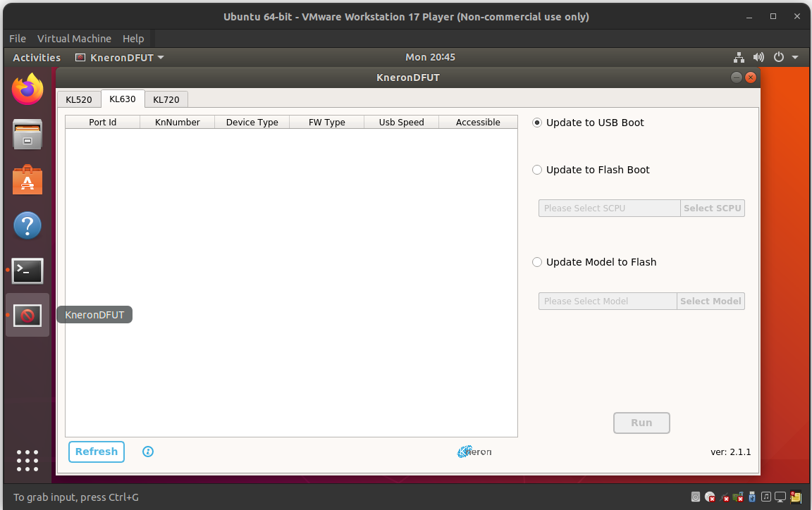
Task: Open the VMware Help menu
Action: 133,39
